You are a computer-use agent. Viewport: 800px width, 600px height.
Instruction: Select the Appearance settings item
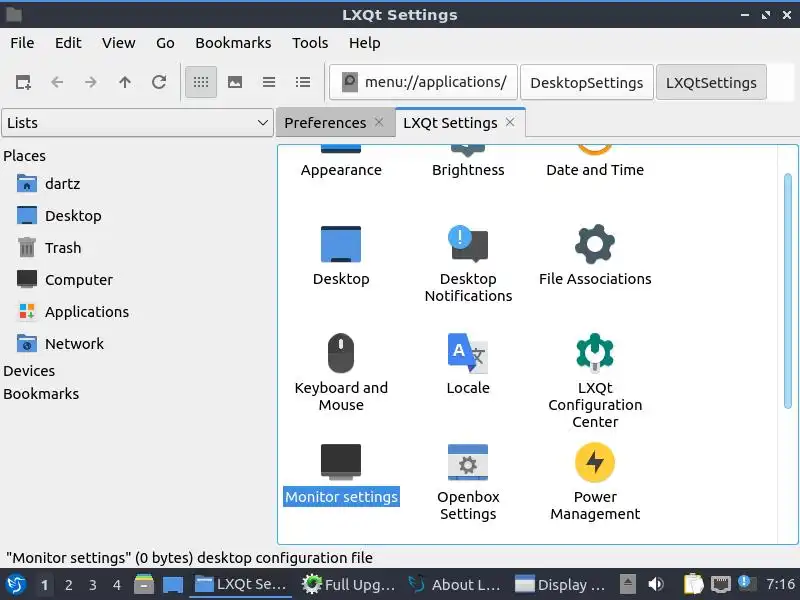click(341, 163)
